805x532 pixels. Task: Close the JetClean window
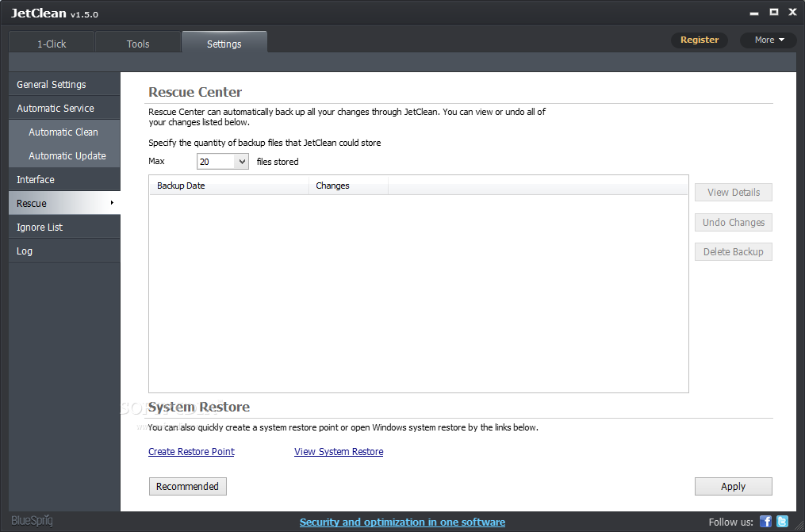792,12
